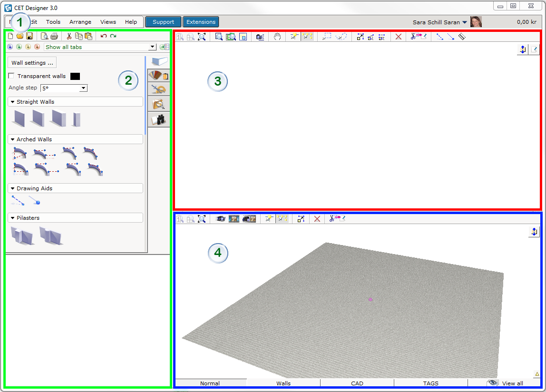
Task: Click the Support button
Action: click(163, 21)
